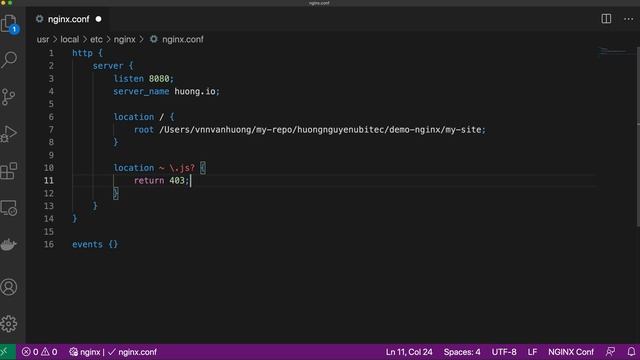The image size is (640, 360).
Task: Click the port value 8080
Action: [159, 78]
